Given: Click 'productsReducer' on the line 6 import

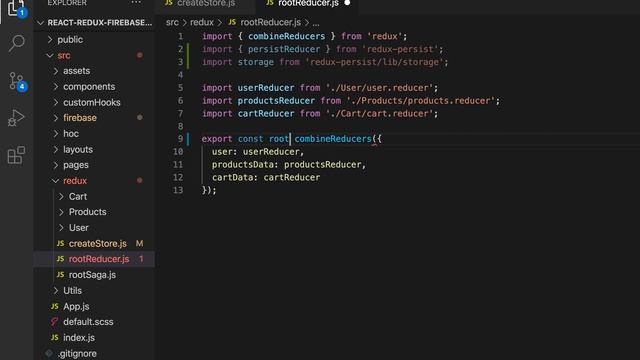Looking at the screenshot, I should coord(276,101).
